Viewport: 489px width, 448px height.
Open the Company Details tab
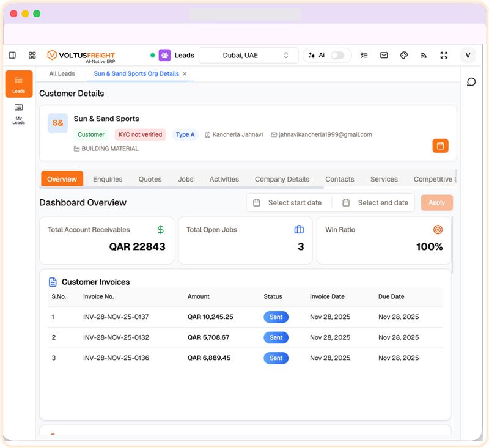point(282,179)
